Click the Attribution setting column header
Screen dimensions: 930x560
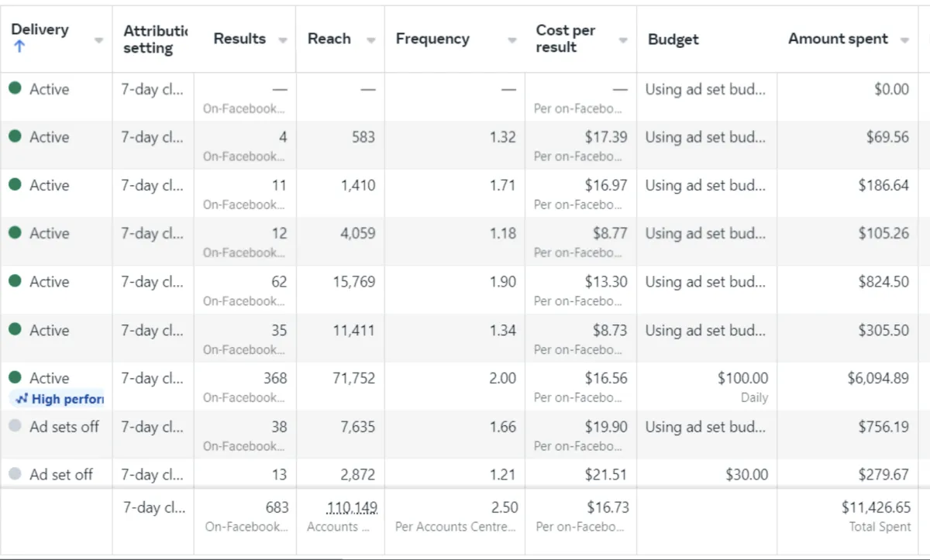point(155,39)
